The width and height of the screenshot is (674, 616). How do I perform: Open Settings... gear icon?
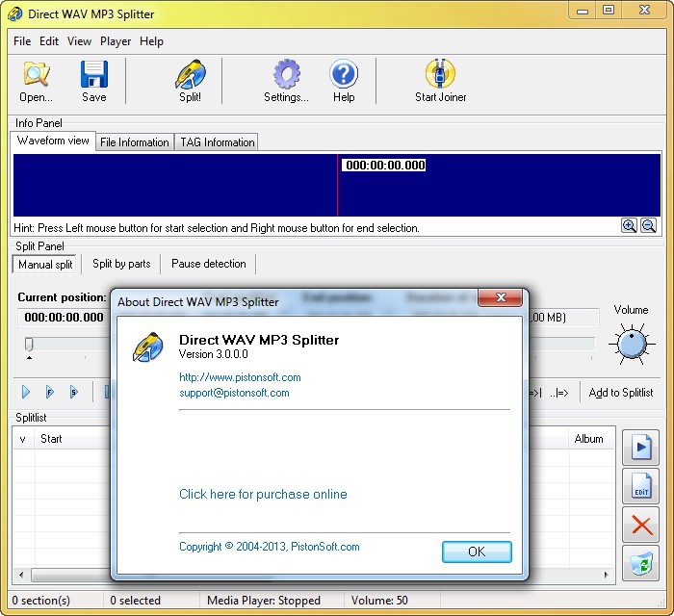point(286,81)
